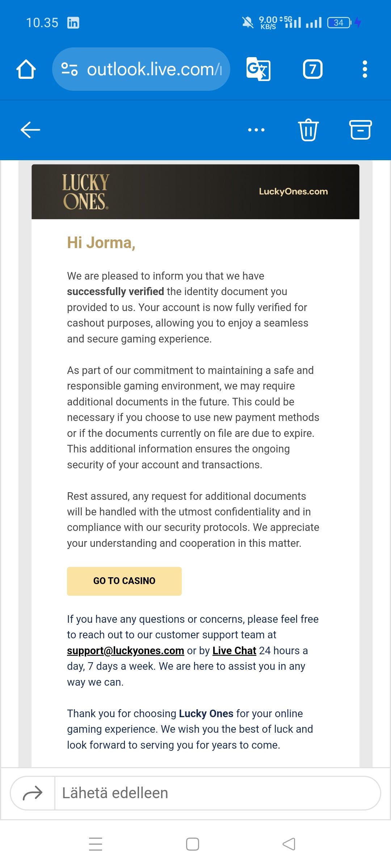Go back with the email back arrow
391x868 pixels.
click(x=30, y=129)
